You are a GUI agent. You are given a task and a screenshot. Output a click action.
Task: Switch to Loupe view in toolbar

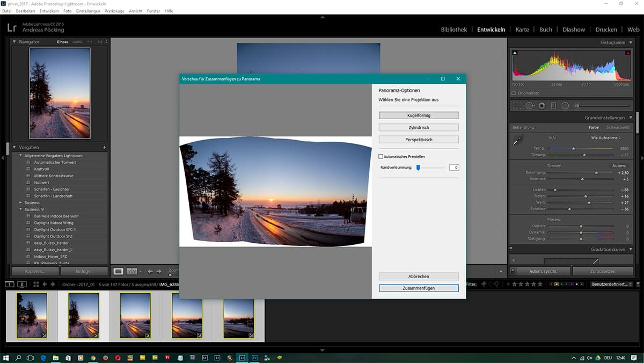pyautogui.click(x=119, y=271)
